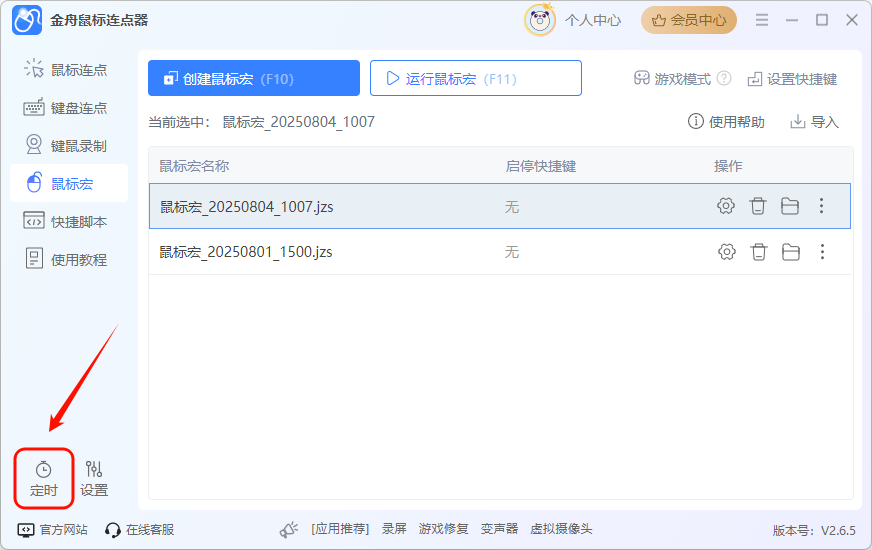
Task: Open 使用帮助 usage help
Action: click(726, 122)
